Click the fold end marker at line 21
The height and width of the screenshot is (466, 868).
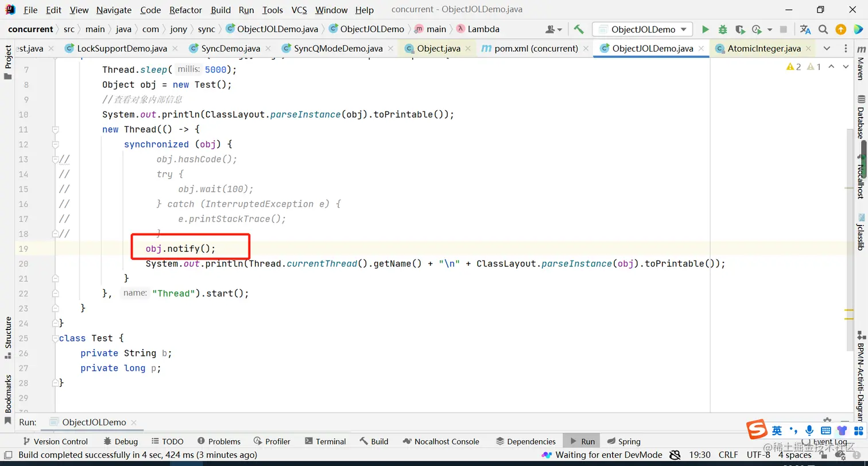(55, 279)
